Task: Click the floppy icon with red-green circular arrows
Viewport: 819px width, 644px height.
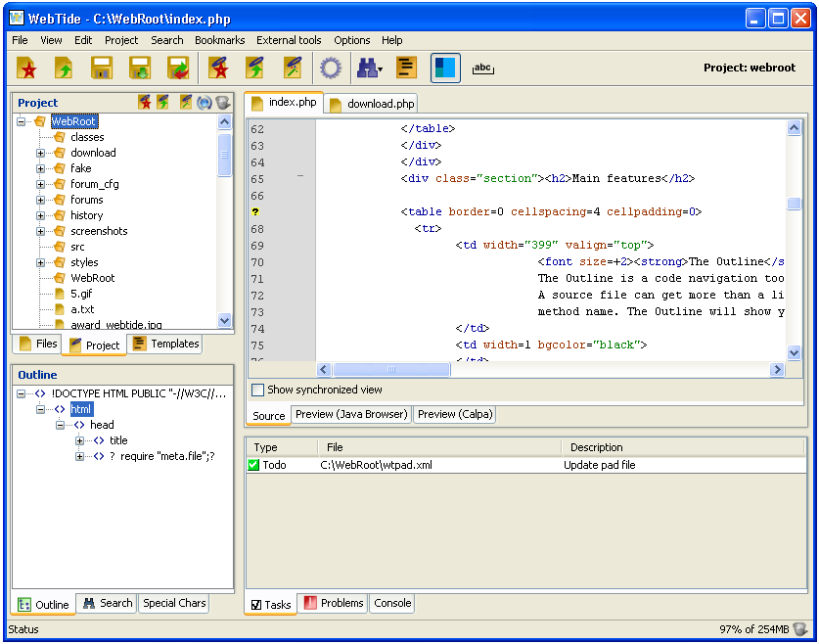Action: pos(178,68)
